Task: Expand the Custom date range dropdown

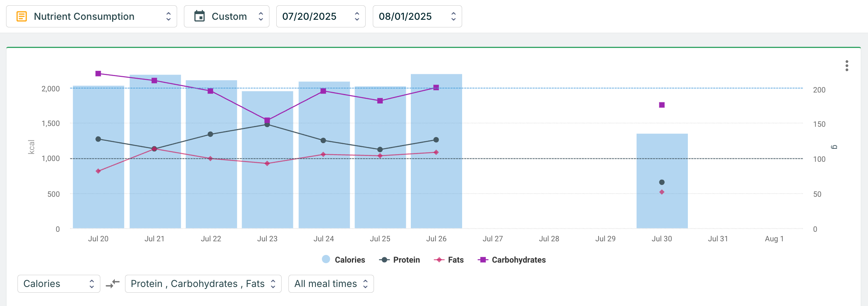Action: tap(227, 16)
